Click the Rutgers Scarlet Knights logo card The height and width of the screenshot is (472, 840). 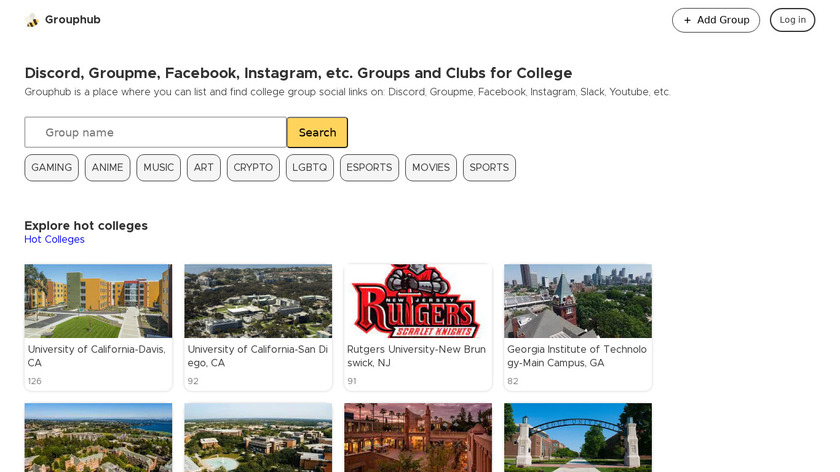coord(418,301)
